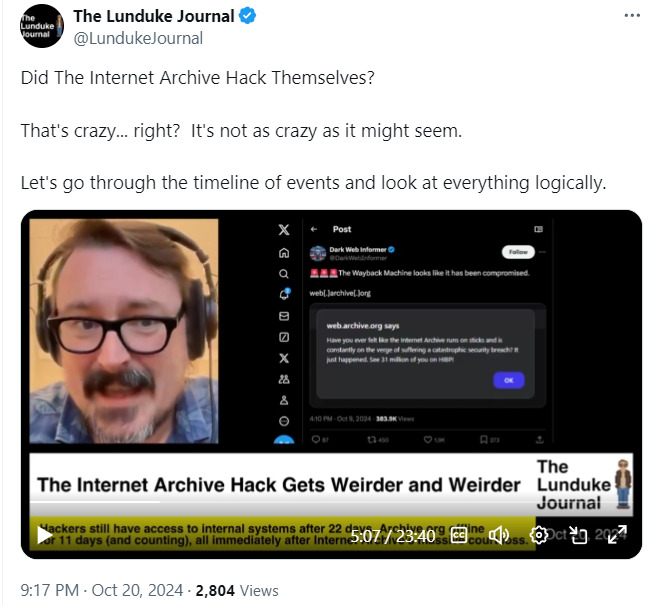
Task: Toggle closed captions on video
Action: (459, 535)
